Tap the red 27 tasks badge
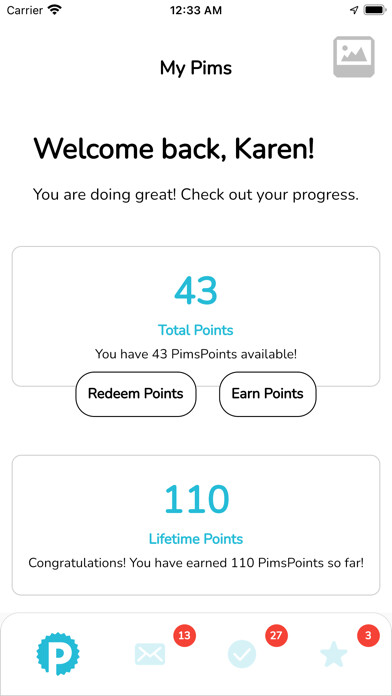392x696 pixels. pyautogui.click(x=276, y=635)
